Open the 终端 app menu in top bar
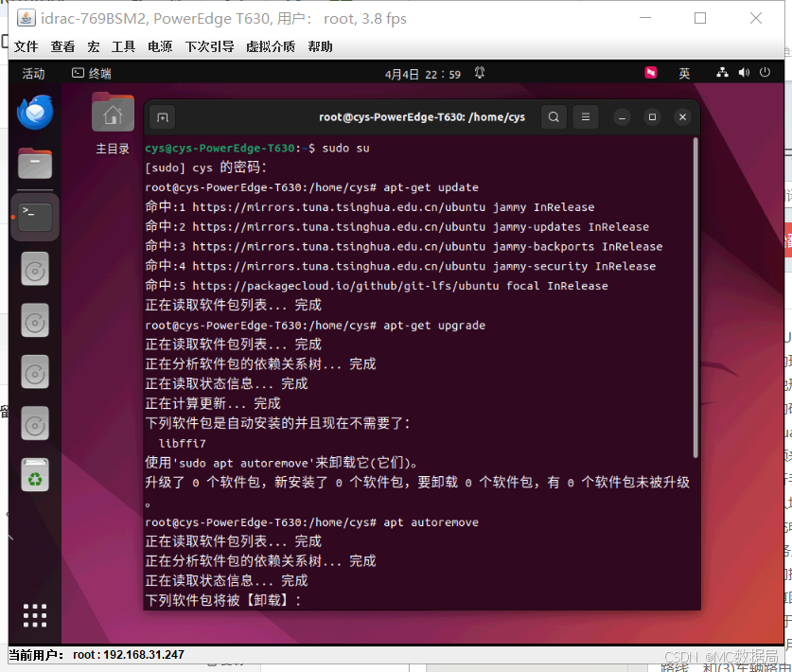Image resolution: width=792 pixels, height=672 pixels. [92, 74]
